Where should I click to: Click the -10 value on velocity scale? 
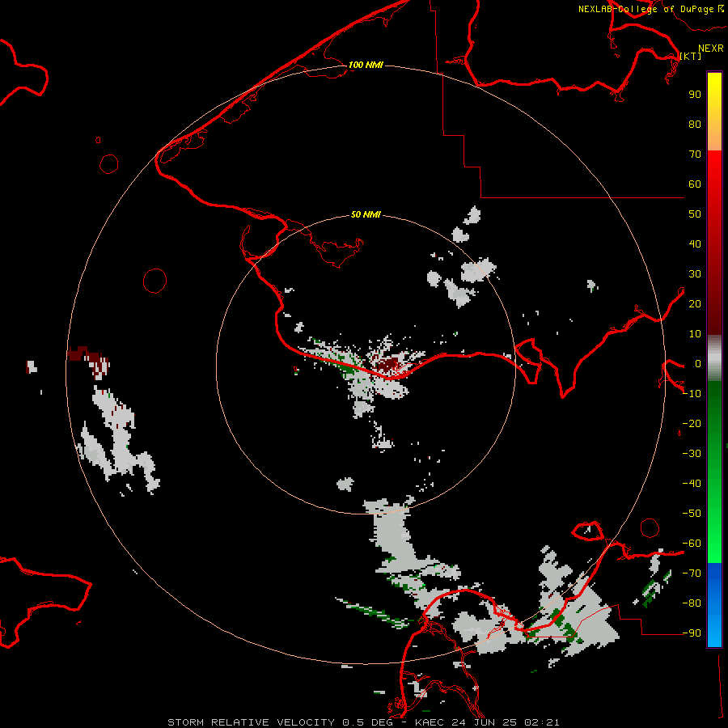692,394
